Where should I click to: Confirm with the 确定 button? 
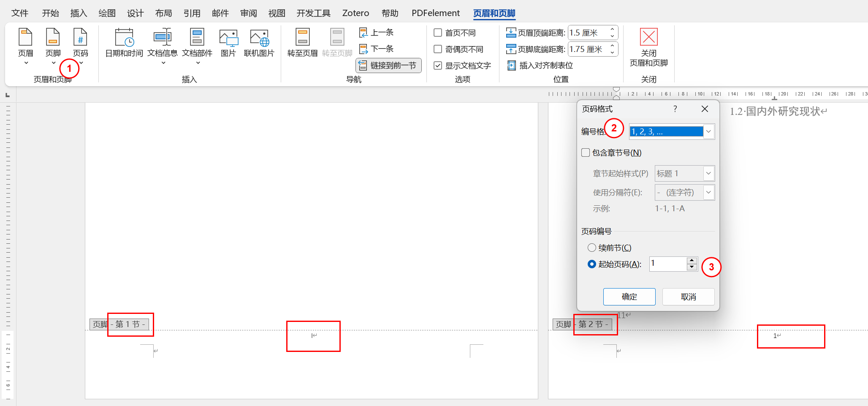[x=629, y=297]
